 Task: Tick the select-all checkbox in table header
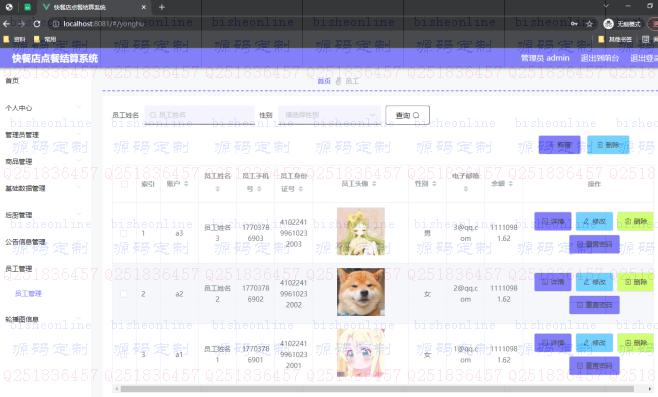pyautogui.click(x=124, y=184)
